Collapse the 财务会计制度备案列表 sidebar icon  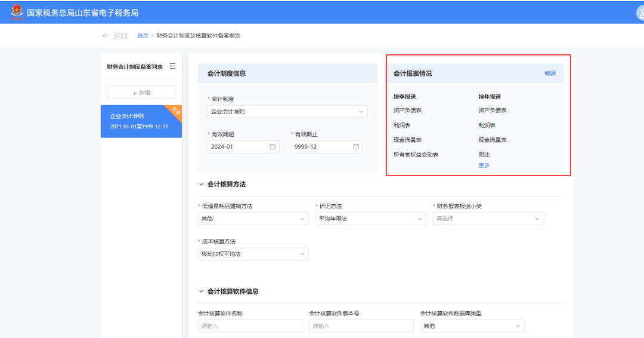[x=172, y=66]
